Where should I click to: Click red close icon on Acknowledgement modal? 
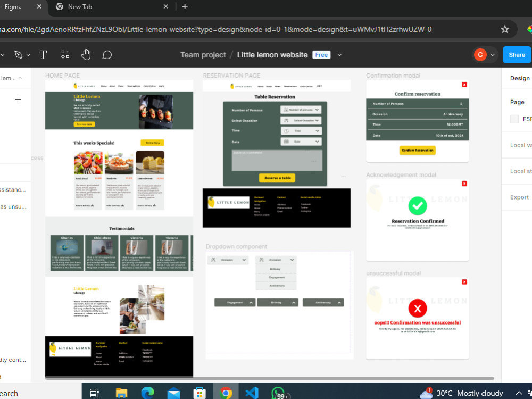tap(464, 184)
